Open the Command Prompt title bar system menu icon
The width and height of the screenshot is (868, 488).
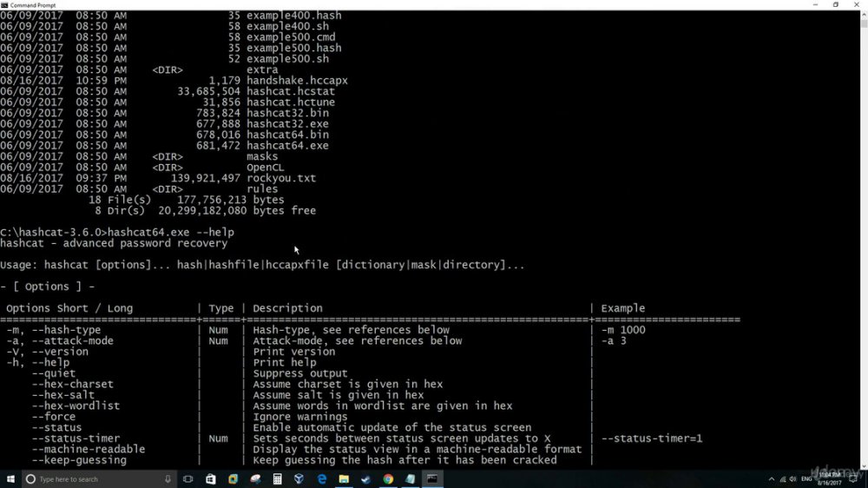(4, 4)
